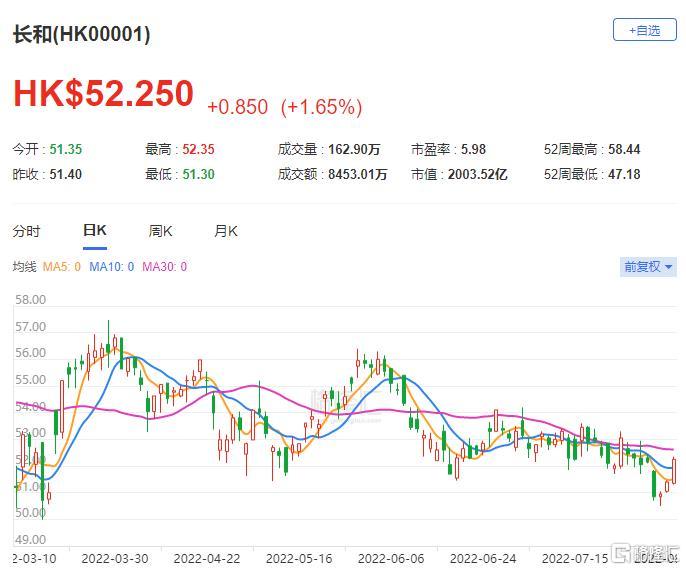Click the 最高 day high 52.35
Screen dimensions: 686x570
click(x=198, y=149)
